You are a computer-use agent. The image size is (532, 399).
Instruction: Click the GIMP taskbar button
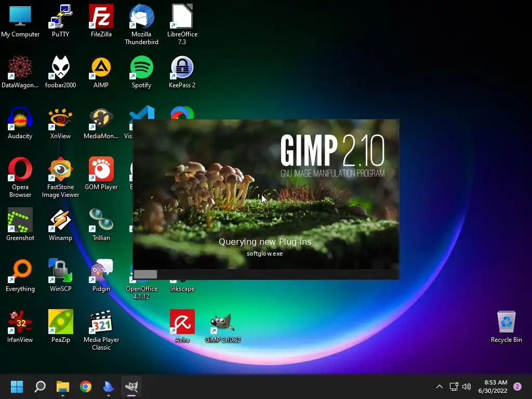tap(131, 387)
